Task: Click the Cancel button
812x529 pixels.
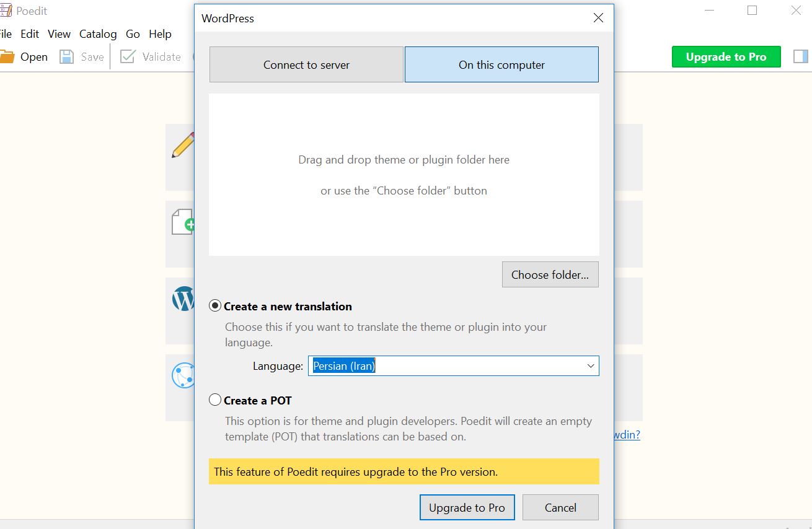Action: [x=560, y=507]
